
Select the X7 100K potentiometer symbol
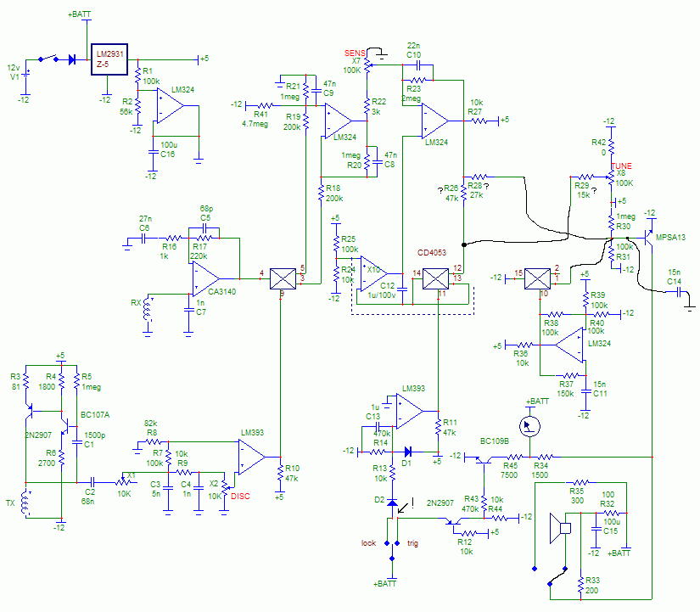(x=367, y=65)
